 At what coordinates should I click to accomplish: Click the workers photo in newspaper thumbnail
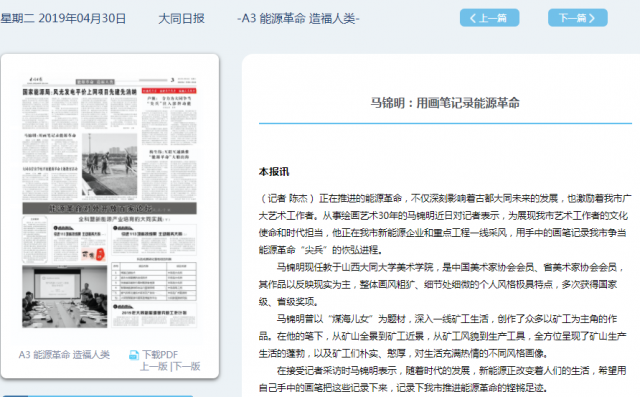[109, 164]
